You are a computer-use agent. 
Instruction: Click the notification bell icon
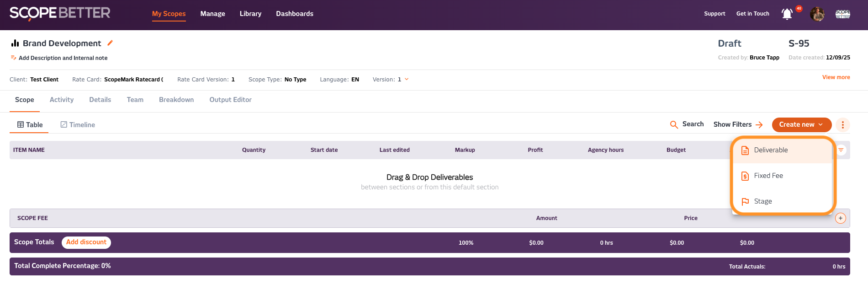[x=787, y=14]
